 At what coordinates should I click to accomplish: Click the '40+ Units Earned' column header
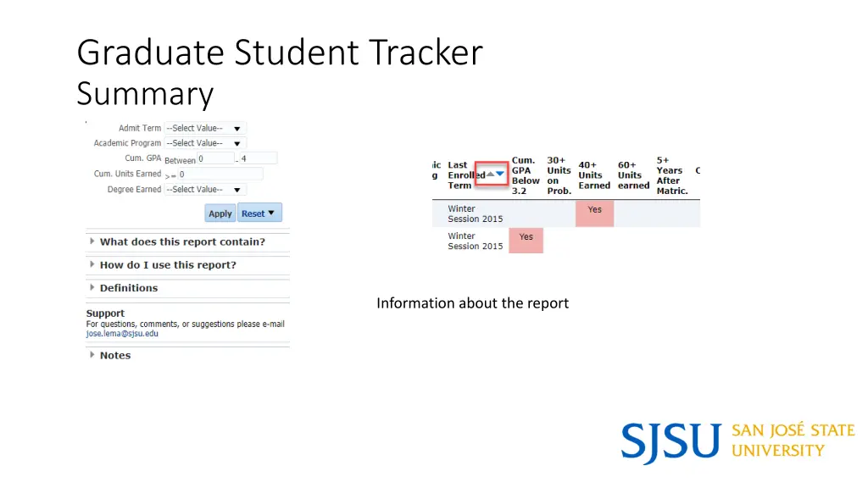(594, 175)
